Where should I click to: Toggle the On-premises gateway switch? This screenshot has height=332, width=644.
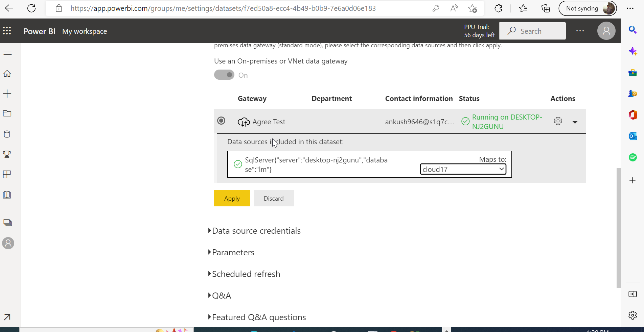(224, 75)
